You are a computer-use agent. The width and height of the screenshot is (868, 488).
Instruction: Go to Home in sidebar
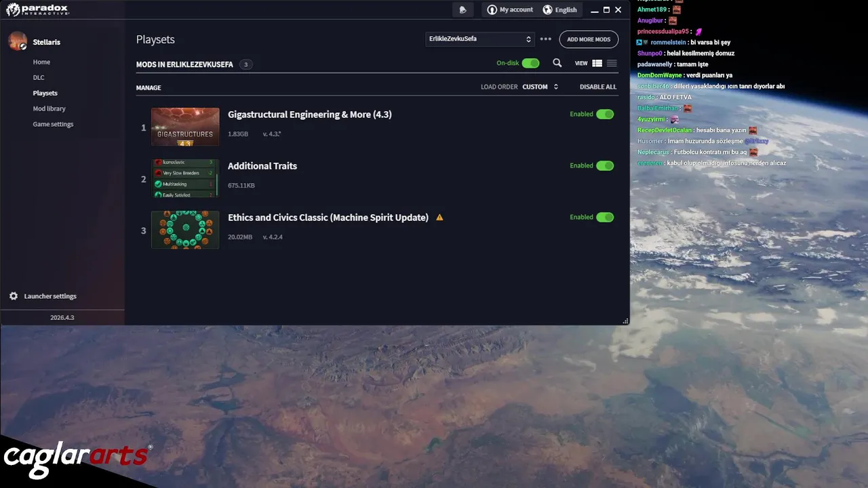[x=41, y=62]
